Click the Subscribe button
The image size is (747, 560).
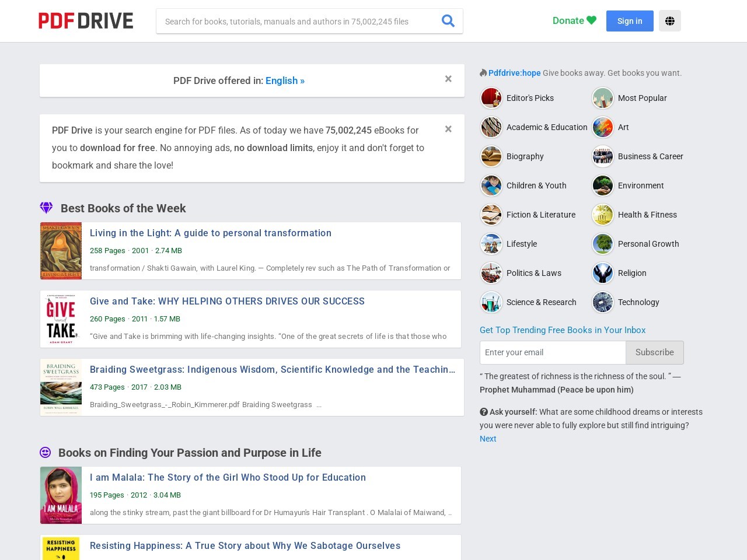[x=655, y=352]
